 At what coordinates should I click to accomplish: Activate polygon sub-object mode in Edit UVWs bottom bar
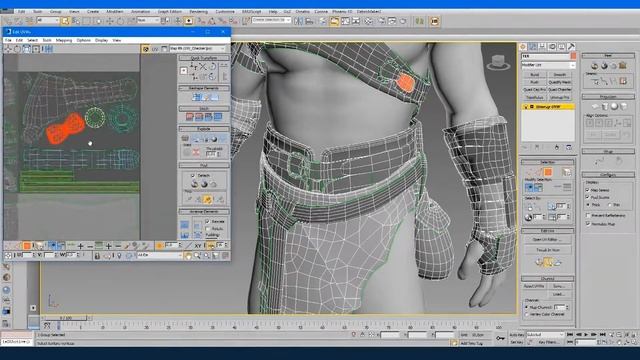tap(27, 246)
